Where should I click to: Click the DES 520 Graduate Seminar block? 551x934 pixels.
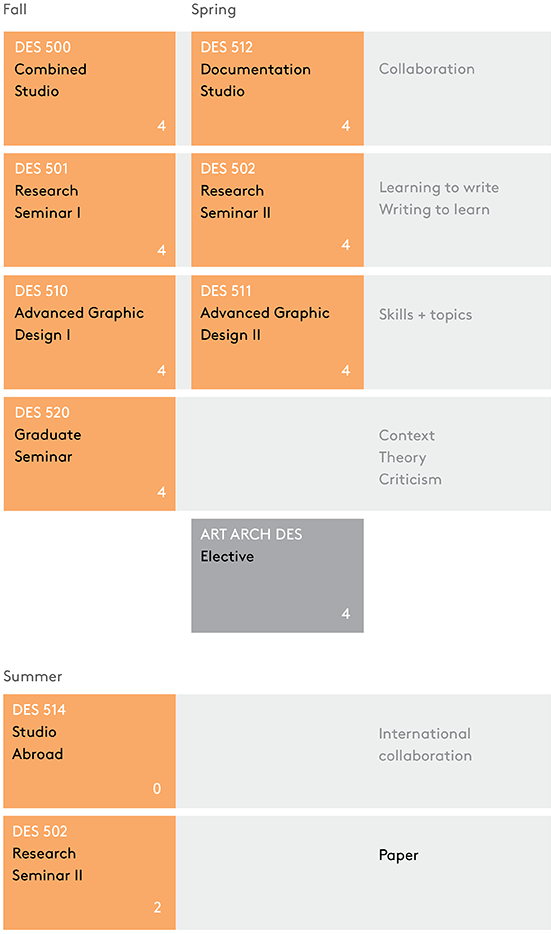click(x=89, y=454)
